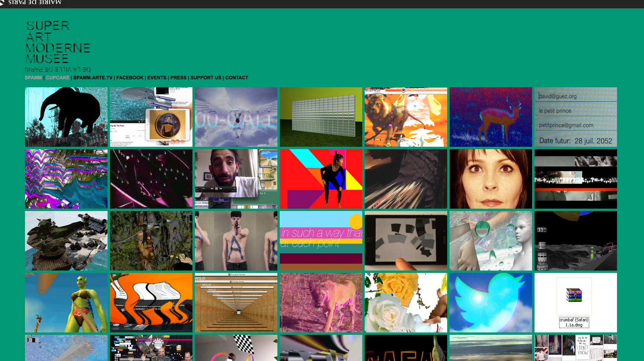Viewport: 644px width, 361px height.
Task: Open the video call screenshots artwork
Action: pos(151,348)
